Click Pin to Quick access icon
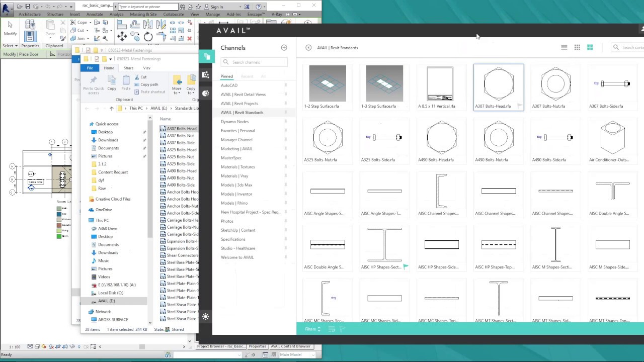 point(93,85)
